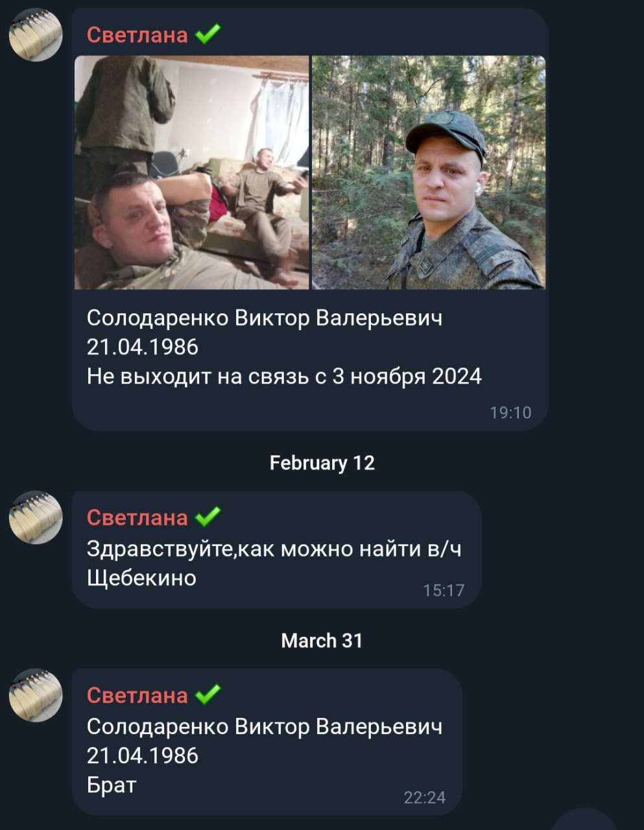Viewport: 644px width, 830px height.
Task: Tap Светлана's avatar next to the Брат message
Action: click(x=36, y=695)
